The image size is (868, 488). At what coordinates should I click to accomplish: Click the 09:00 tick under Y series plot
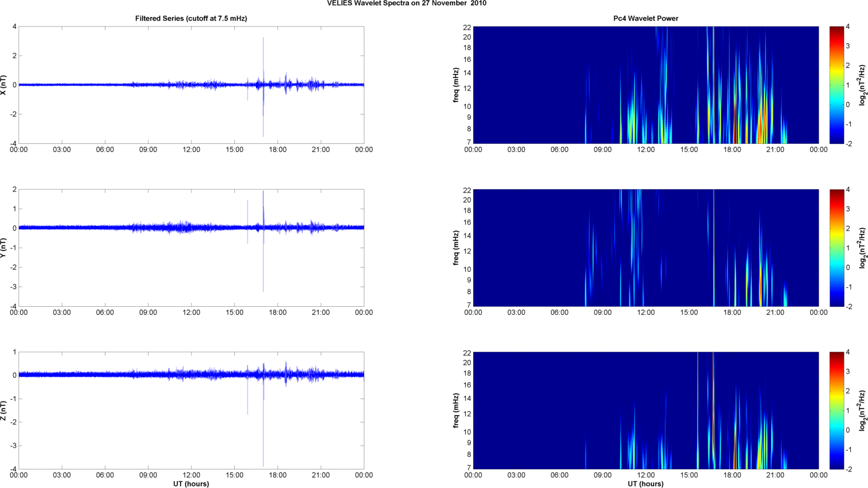pos(148,313)
